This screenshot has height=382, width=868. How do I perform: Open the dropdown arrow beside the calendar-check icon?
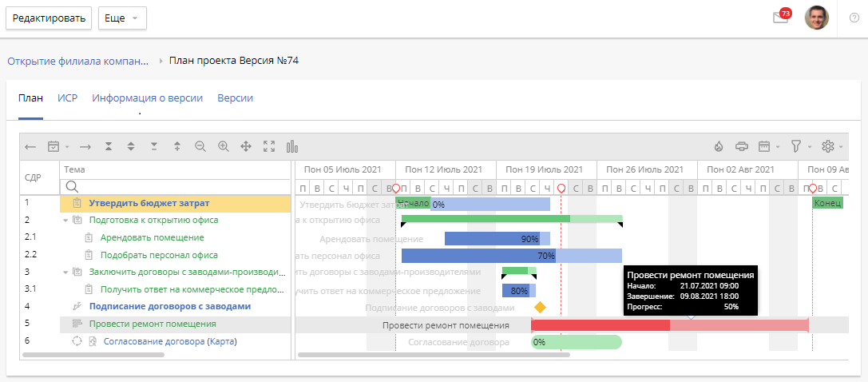pos(67,147)
